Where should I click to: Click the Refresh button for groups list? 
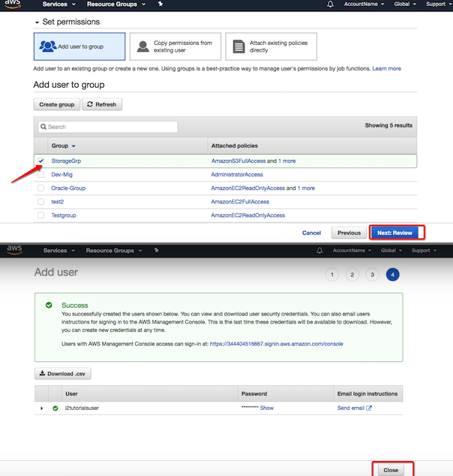pyautogui.click(x=102, y=104)
